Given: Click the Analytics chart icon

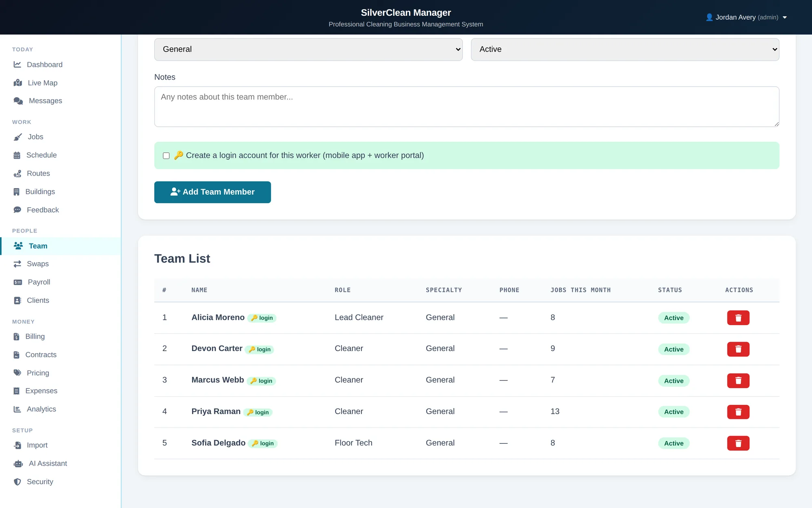Looking at the screenshot, I should tap(17, 409).
